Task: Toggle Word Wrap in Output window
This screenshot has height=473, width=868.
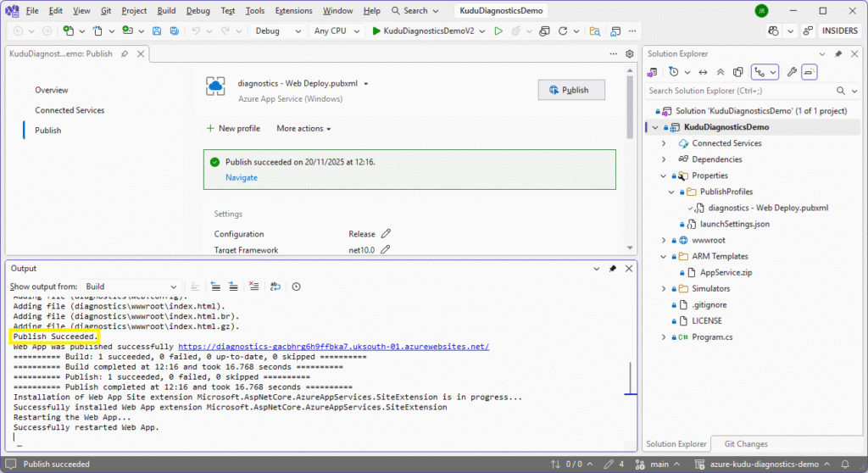Action: [275, 287]
